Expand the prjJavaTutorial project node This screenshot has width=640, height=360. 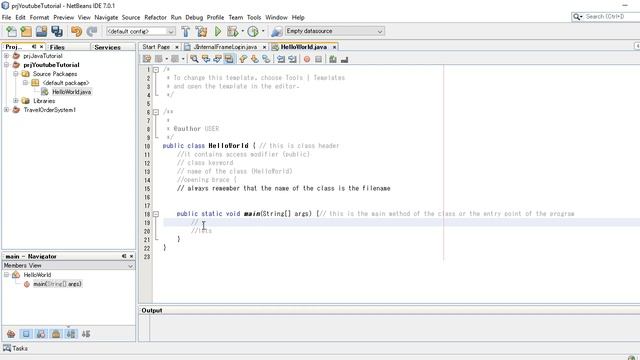(7, 56)
